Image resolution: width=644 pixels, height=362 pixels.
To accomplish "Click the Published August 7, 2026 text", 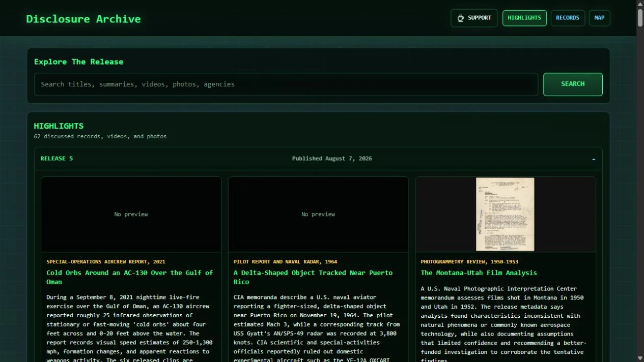I will pyautogui.click(x=332, y=159).
